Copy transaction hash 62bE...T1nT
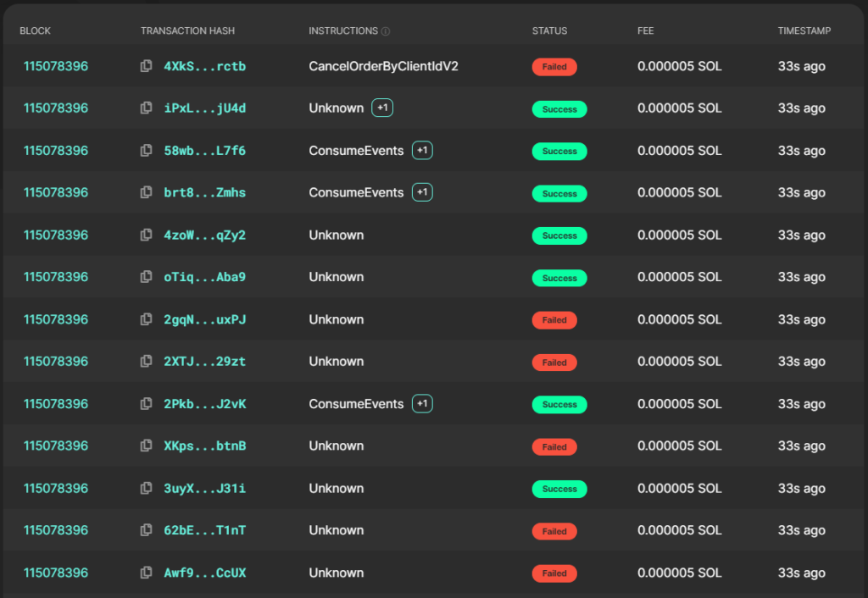Image resolution: width=868 pixels, height=598 pixels. click(146, 530)
